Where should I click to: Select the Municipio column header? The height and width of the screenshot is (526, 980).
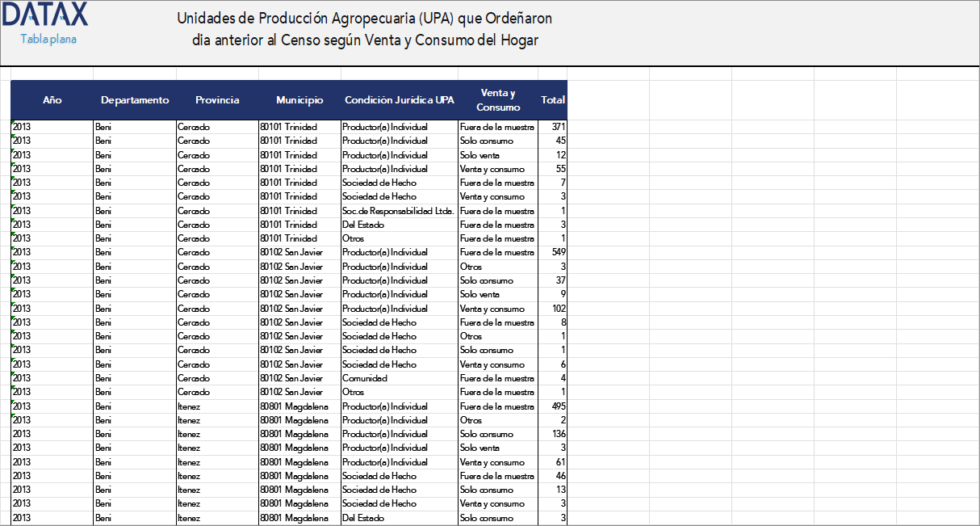pos(299,100)
